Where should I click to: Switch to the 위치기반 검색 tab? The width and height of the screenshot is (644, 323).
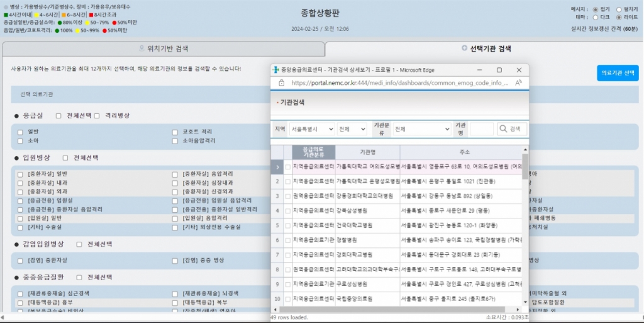pyautogui.click(x=164, y=48)
